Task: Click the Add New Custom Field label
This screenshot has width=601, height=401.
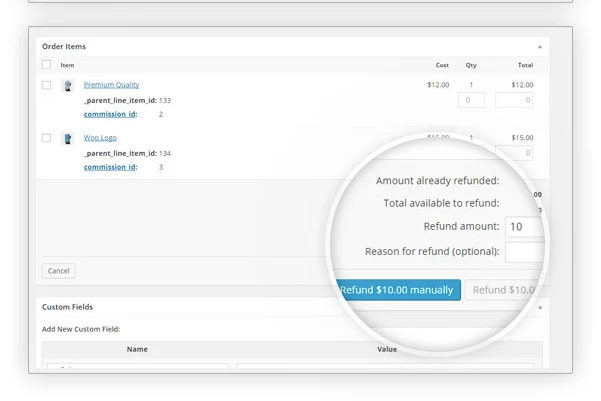Action: [81, 329]
